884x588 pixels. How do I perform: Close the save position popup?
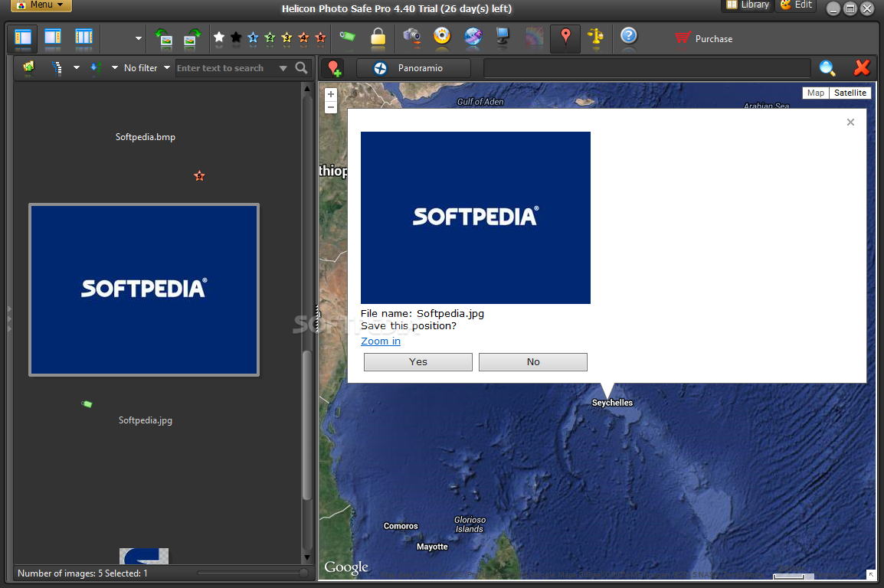pos(850,122)
